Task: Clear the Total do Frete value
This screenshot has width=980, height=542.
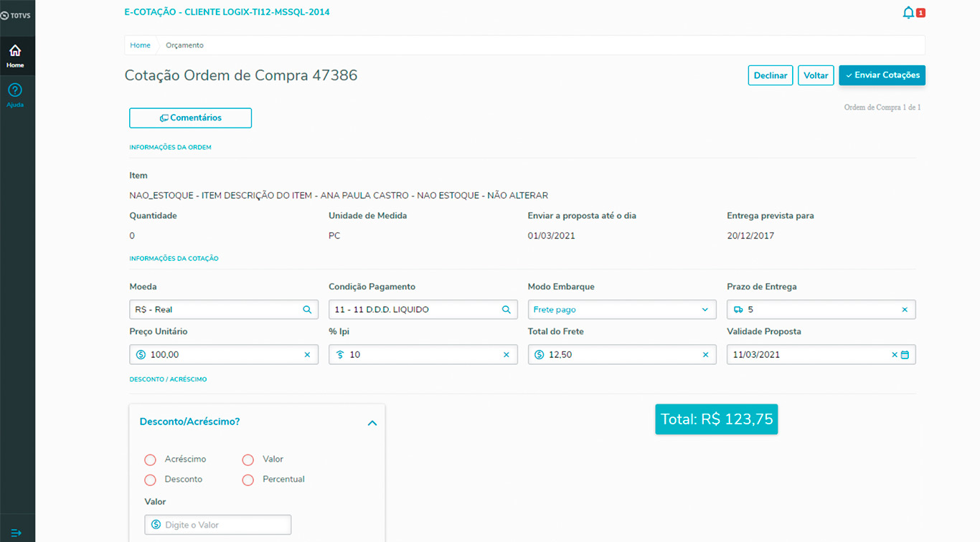Action: point(705,355)
